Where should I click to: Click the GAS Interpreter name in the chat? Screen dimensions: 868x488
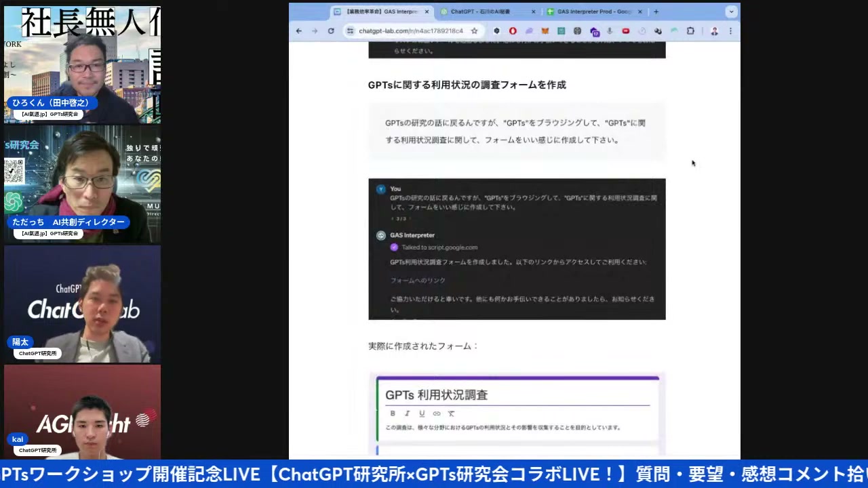pos(412,235)
